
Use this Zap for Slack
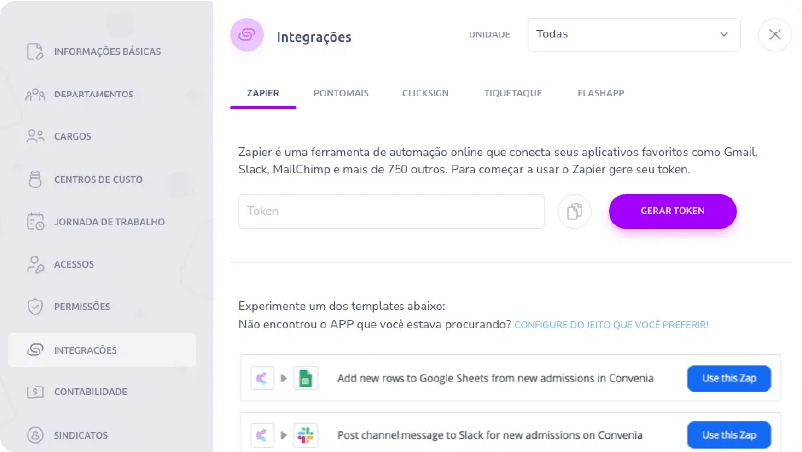729,435
